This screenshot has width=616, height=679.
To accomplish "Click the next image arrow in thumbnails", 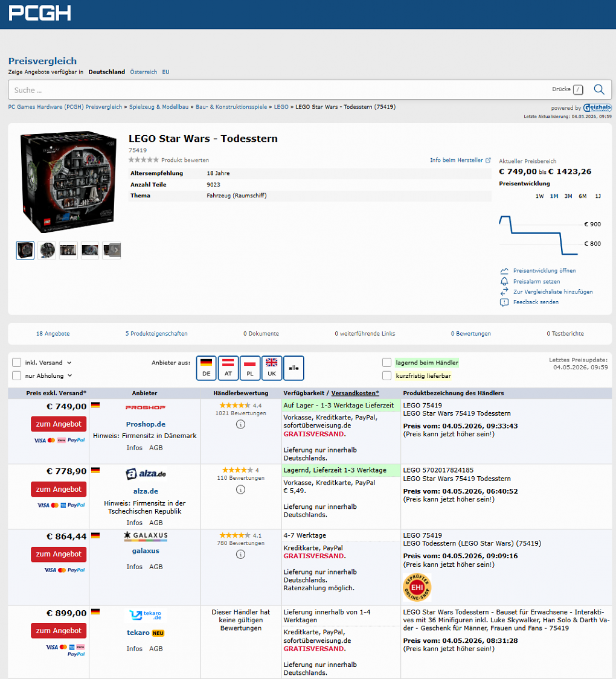I will pyautogui.click(x=115, y=250).
